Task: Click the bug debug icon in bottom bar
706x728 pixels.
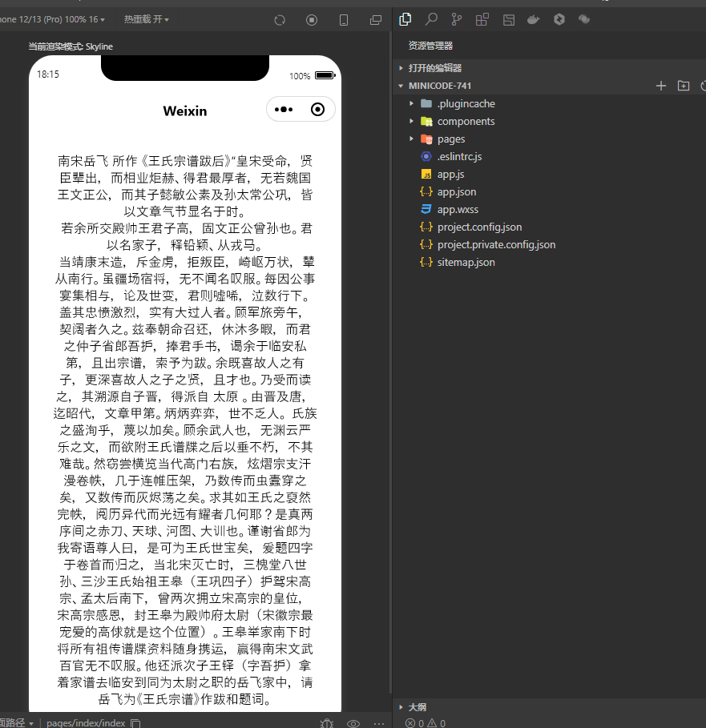Action: [x=327, y=723]
